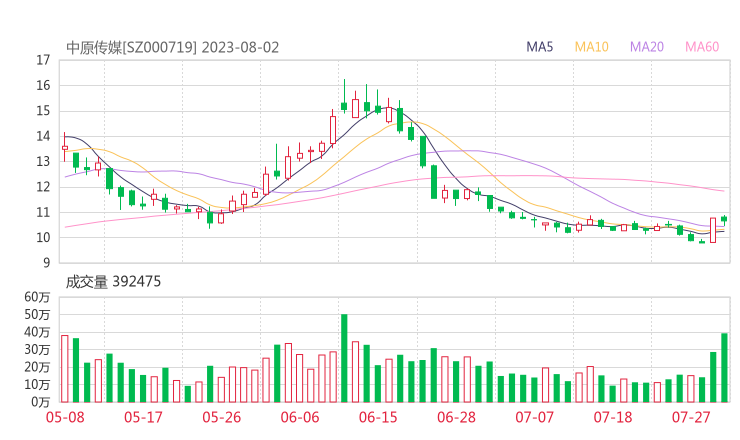Click the 10万 volume axis label

pyautogui.click(x=37, y=384)
